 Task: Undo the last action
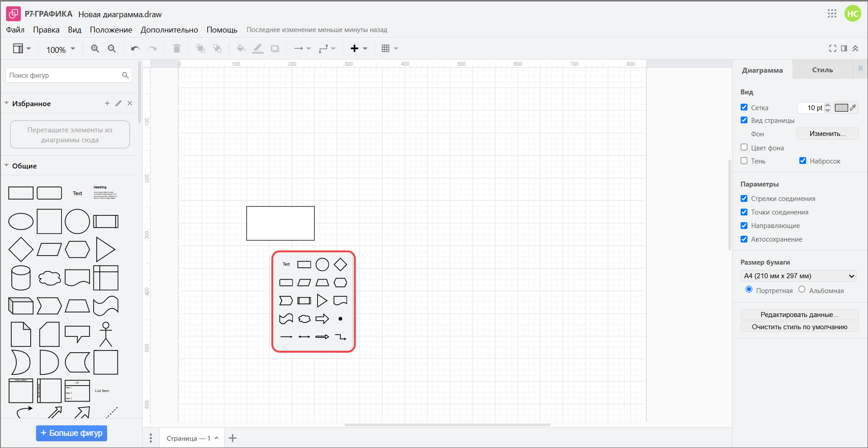135,49
